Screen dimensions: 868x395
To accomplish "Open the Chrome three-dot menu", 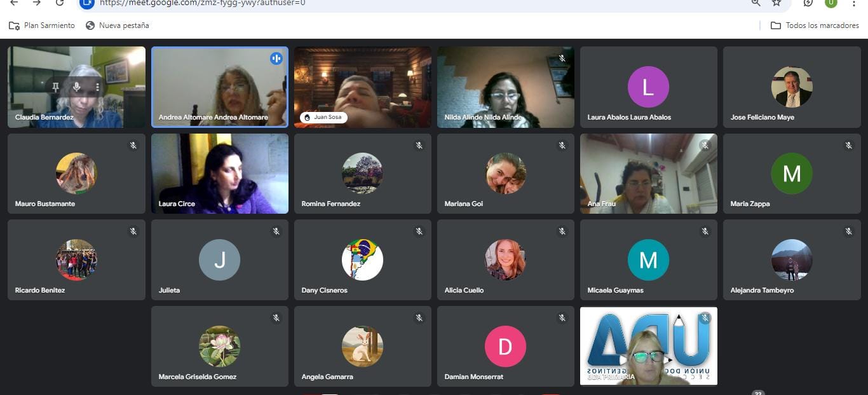I will tap(854, 3).
